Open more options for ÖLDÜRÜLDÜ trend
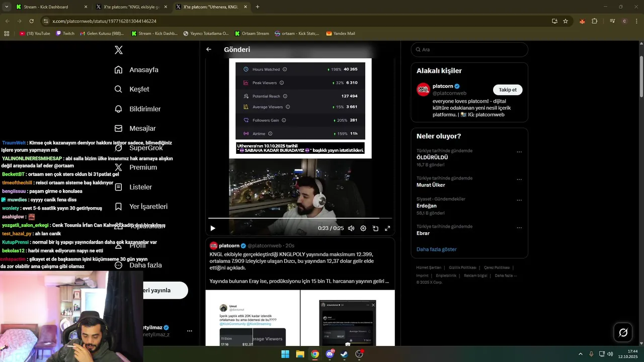This screenshot has height=362, width=644. [519, 152]
